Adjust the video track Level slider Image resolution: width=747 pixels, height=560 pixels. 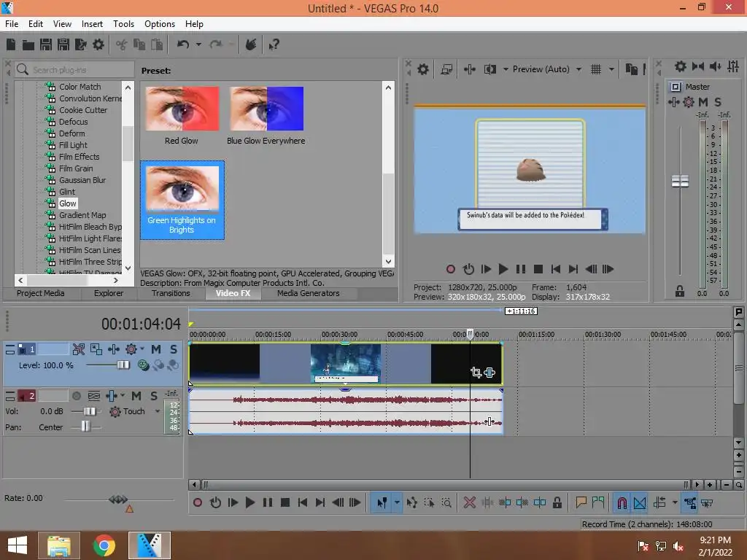(123, 365)
